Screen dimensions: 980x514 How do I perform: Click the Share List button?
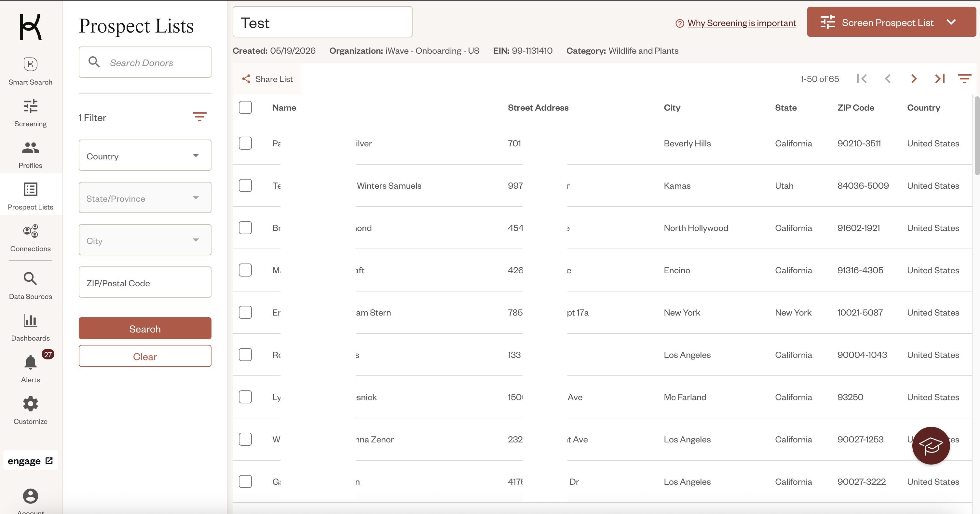tap(267, 79)
